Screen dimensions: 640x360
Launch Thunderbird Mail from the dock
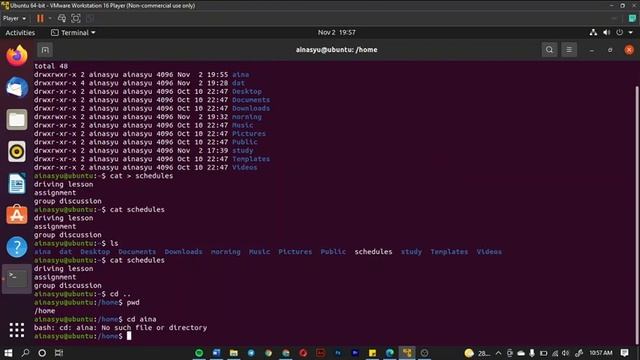click(17, 87)
